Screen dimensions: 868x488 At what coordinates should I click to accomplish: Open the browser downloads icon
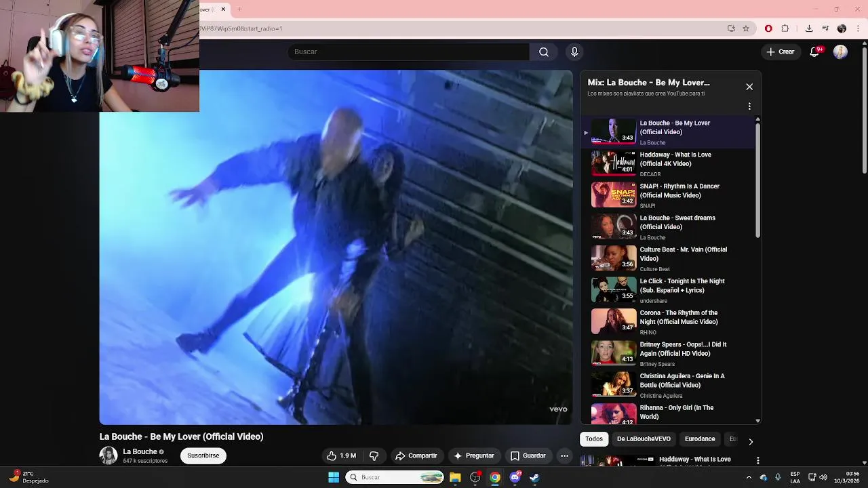tap(809, 28)
